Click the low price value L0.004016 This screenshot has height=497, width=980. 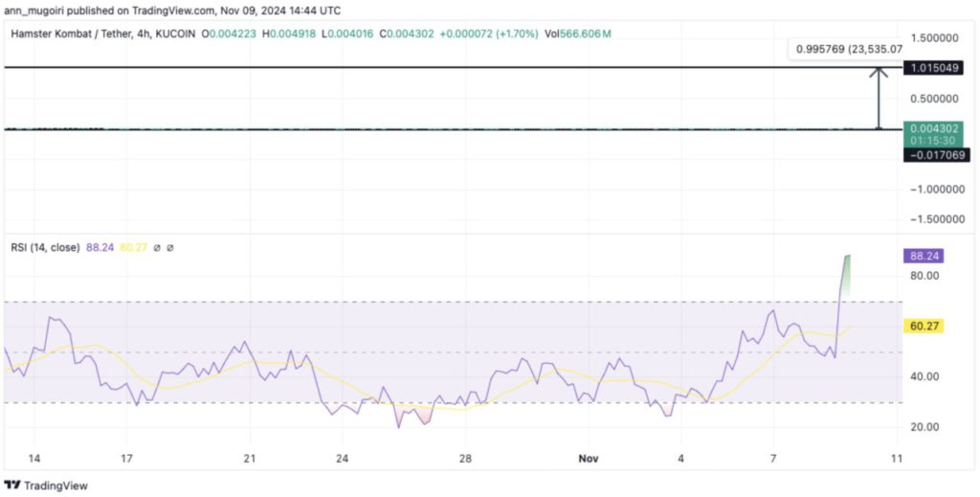tap(346, 34)
